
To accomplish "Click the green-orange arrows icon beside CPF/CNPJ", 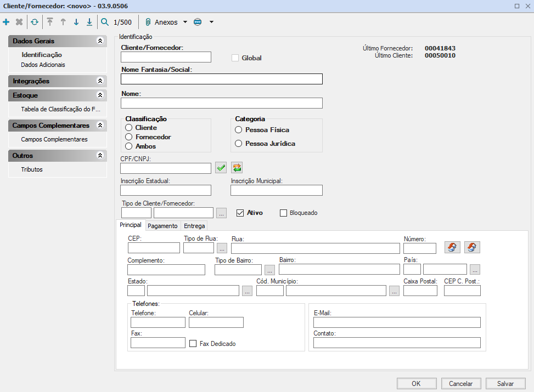I will click(x=237, y=168).
